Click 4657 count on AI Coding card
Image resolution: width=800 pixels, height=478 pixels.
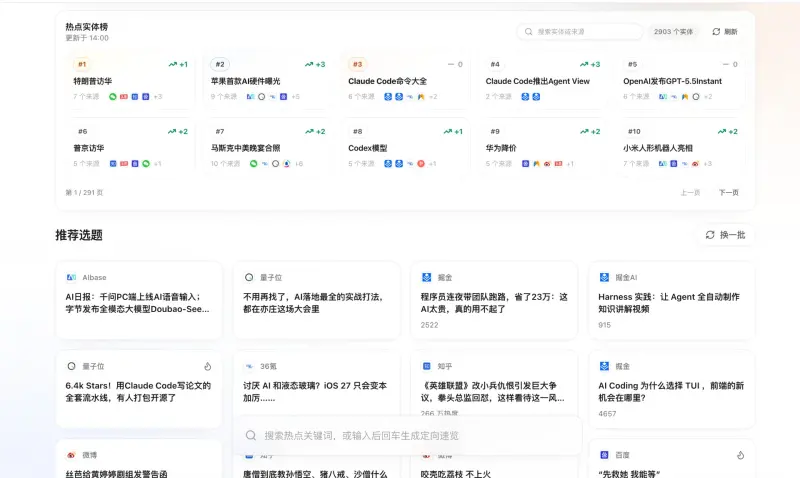click(x=607, y=414)
